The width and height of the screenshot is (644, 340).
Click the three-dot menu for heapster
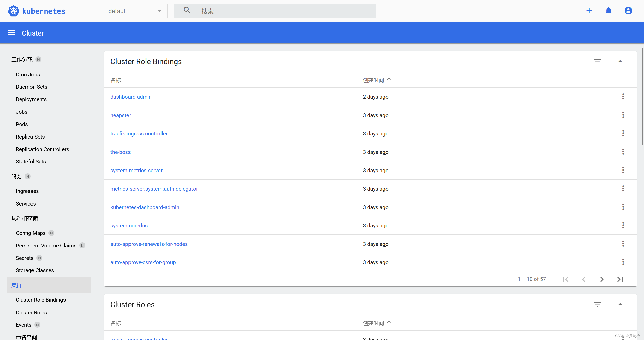[623, 115]
